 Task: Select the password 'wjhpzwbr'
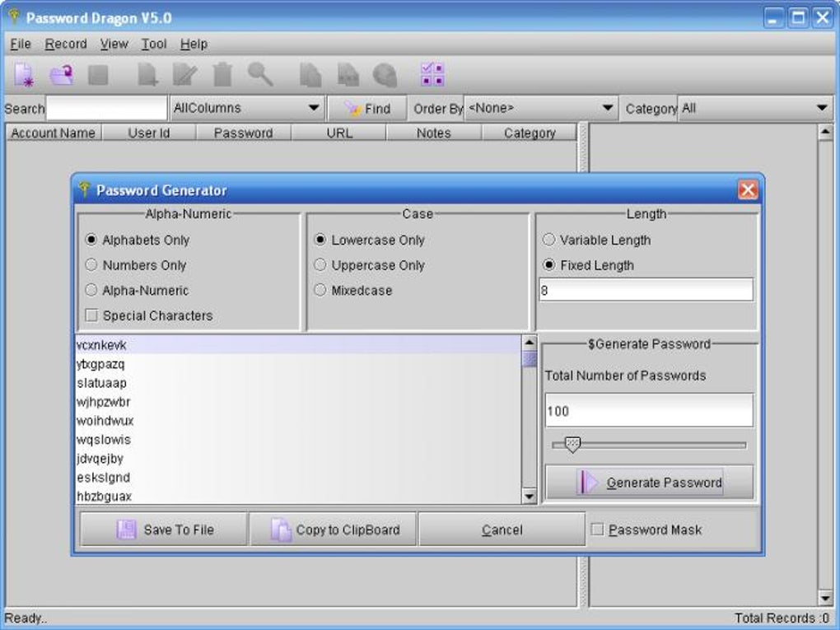[x=298, y=402]
